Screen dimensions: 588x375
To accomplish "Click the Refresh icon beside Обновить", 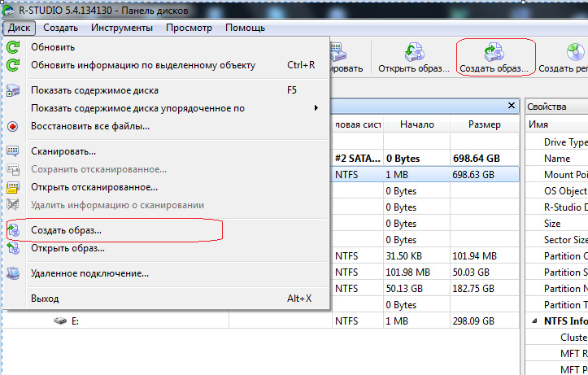I will [13, 47].
